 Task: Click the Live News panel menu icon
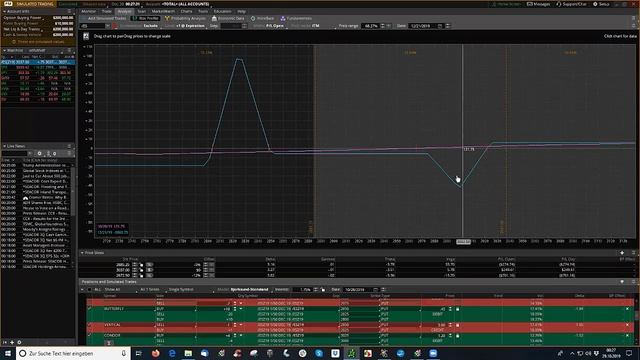pyautogui.click(x=69, y=146)
